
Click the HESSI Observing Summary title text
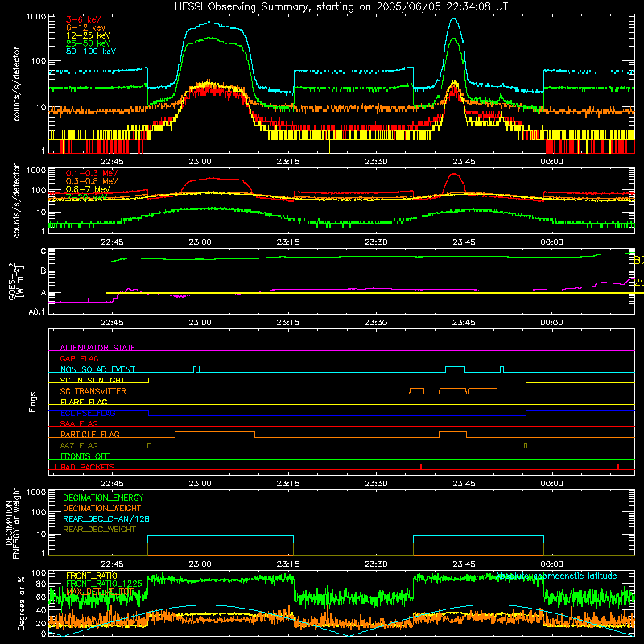pyautogui.click(x=341, y=6)
